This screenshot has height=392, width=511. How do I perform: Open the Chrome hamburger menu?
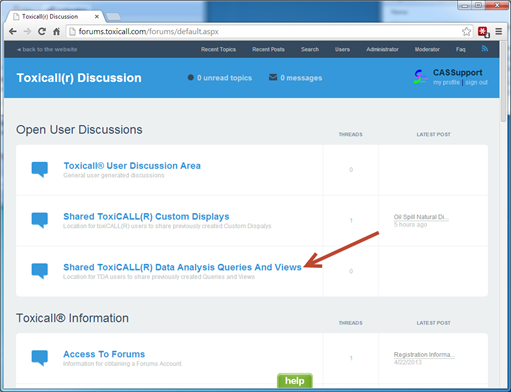499,32
